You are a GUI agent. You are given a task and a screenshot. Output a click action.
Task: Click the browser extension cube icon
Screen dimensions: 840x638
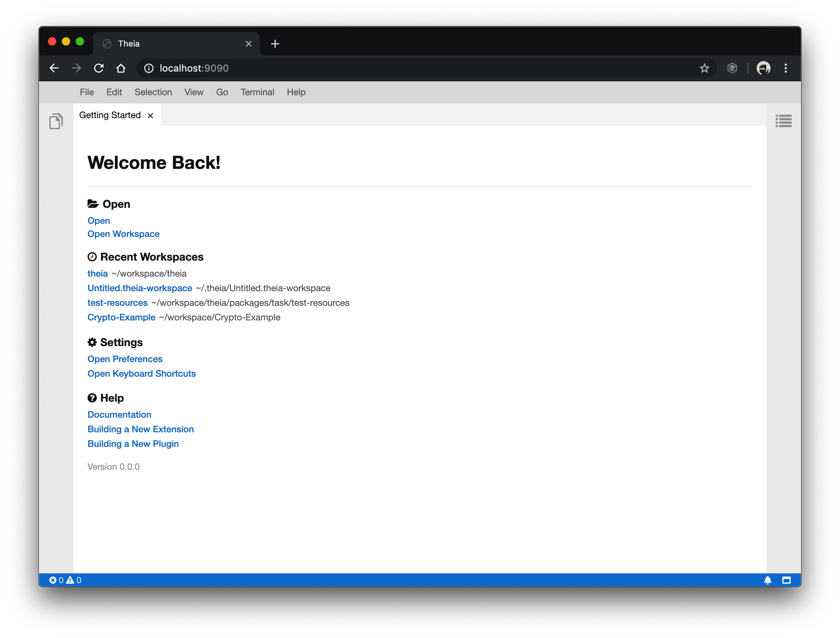pyautogui.click(x=732, y=68)
